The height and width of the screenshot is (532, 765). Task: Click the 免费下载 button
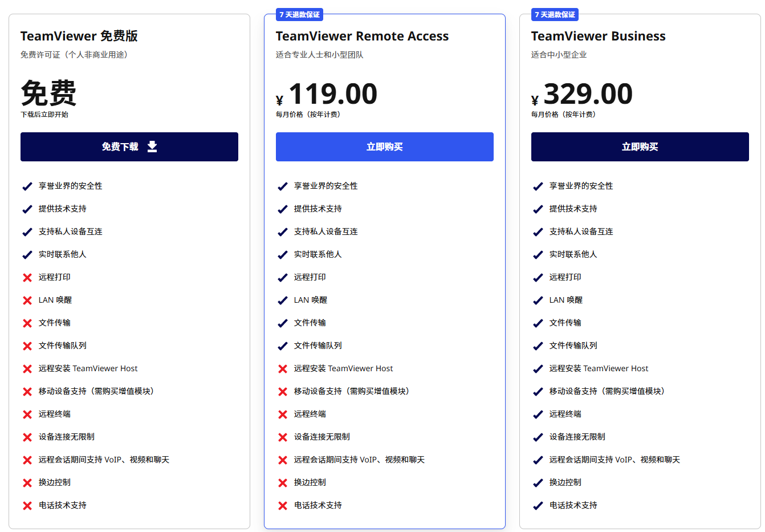(129, 147)
